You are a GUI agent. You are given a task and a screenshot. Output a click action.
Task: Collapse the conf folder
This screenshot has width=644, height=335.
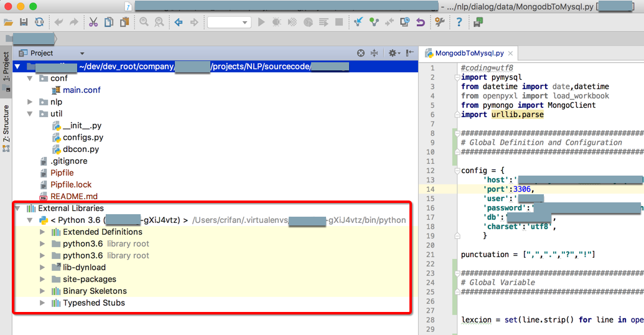[x=30, y=78]
